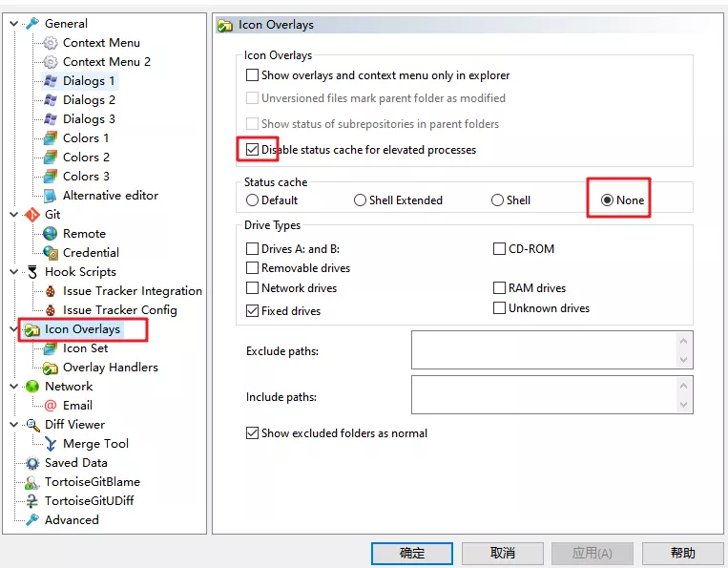Click the 取消 (Cancel) button
The image size is (728, 568).
point(503,553)
